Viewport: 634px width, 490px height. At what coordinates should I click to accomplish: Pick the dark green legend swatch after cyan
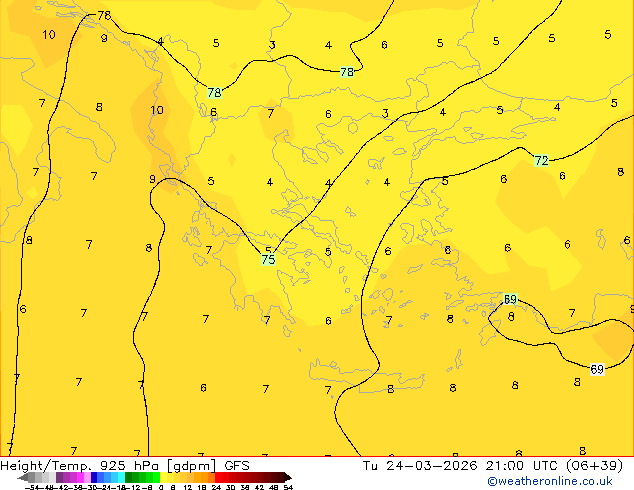(x=129, y=477)
